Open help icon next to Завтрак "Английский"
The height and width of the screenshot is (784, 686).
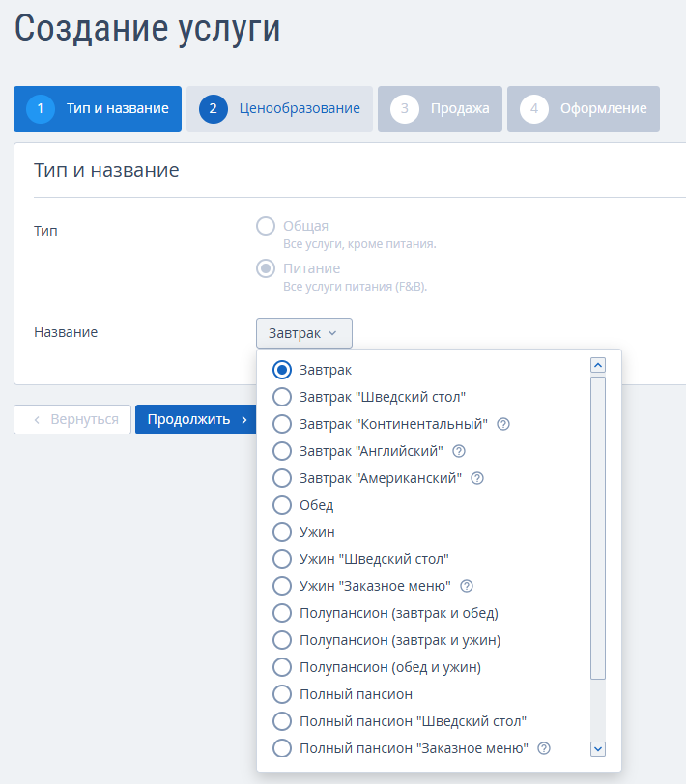click(459, 451)
